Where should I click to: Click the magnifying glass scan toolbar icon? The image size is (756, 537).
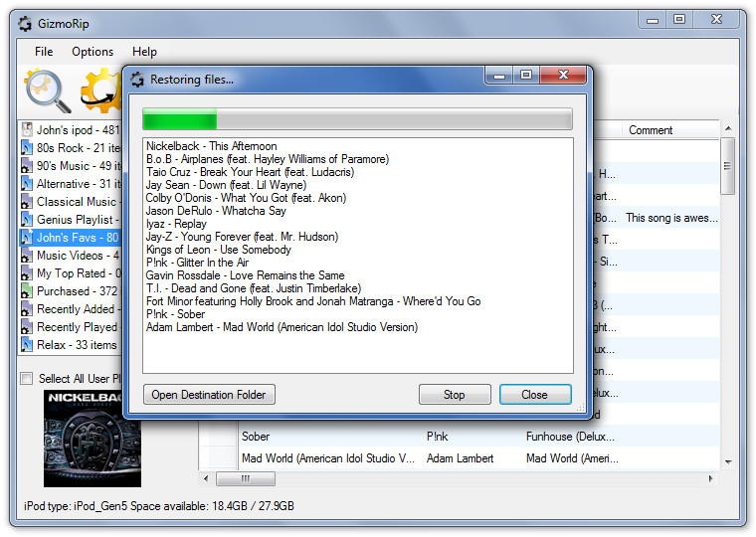click(48, 90)
